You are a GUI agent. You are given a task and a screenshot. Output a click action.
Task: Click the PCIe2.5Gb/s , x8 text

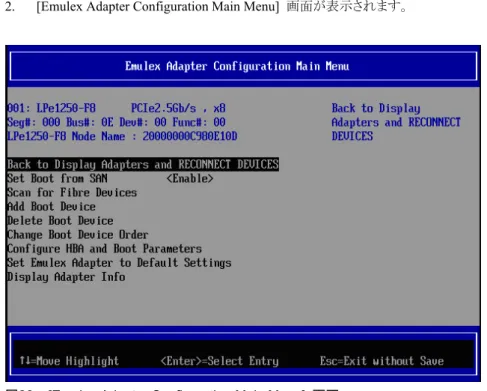(178, 108)
